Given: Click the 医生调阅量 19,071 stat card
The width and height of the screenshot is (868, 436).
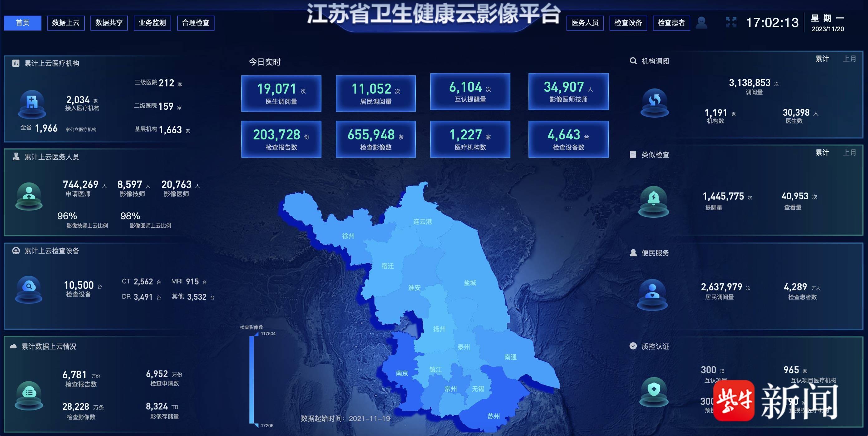Looking at the screenshot, I should point(281,93).
